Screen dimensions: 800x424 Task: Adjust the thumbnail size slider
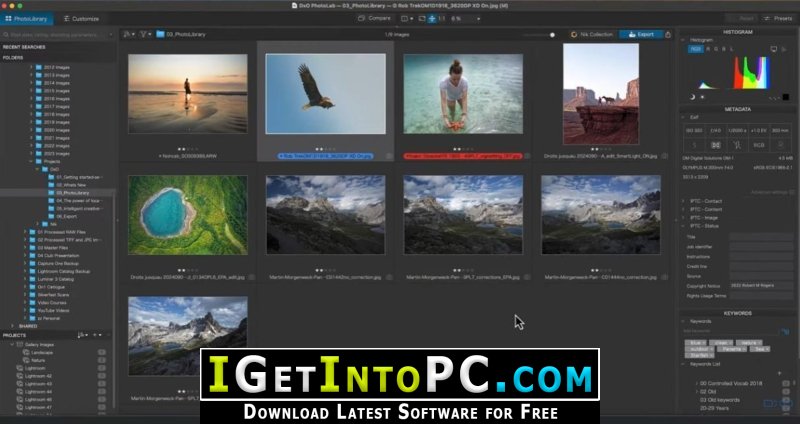click(x=552, y=35)
